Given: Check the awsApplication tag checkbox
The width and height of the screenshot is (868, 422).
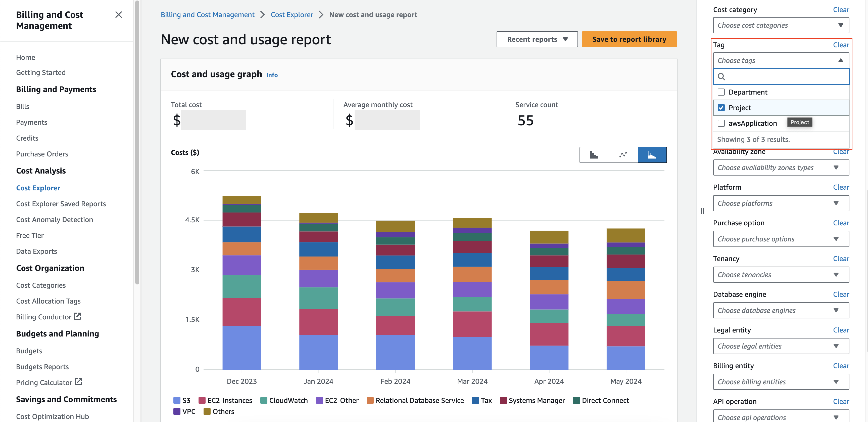Looking at the screenshot, I should pyautogui.click(x=721, y=123).
